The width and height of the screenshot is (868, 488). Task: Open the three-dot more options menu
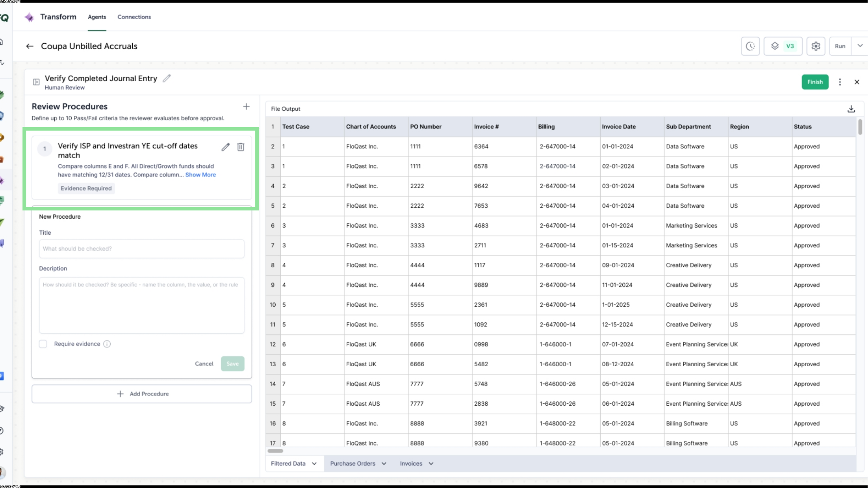pyautogui.click(x=840, y=82)
